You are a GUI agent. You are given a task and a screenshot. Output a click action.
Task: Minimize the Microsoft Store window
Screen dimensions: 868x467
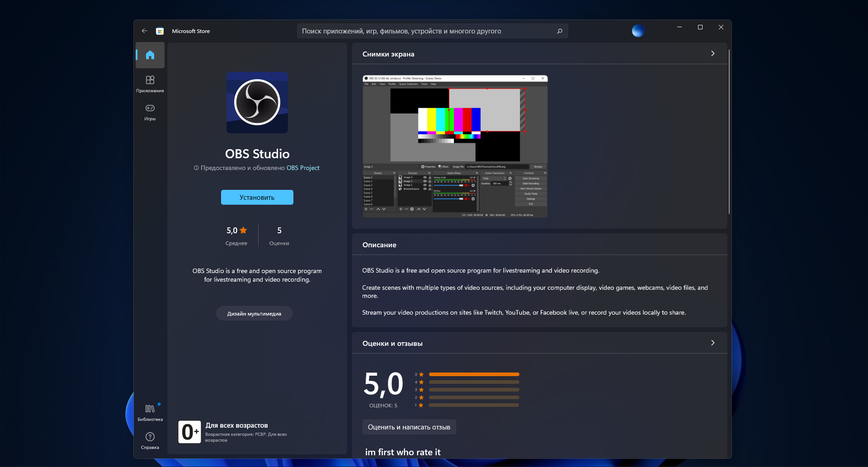679,27
